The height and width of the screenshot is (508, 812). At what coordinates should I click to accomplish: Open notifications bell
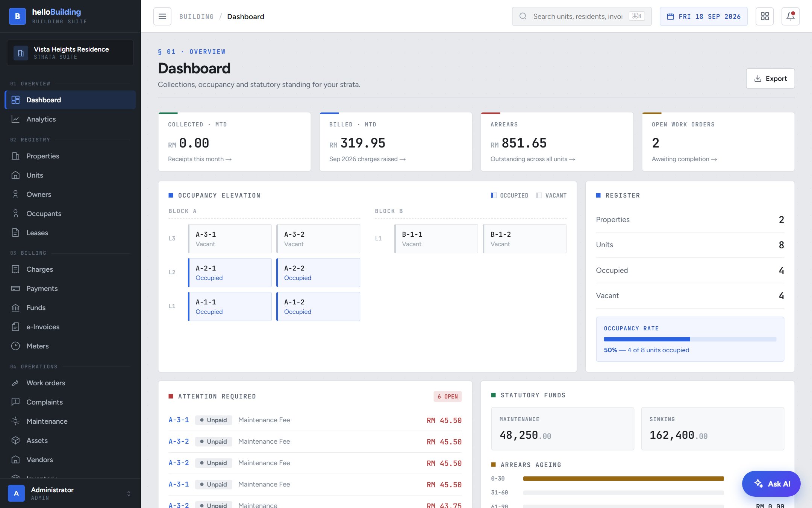(x=791, y=16)
